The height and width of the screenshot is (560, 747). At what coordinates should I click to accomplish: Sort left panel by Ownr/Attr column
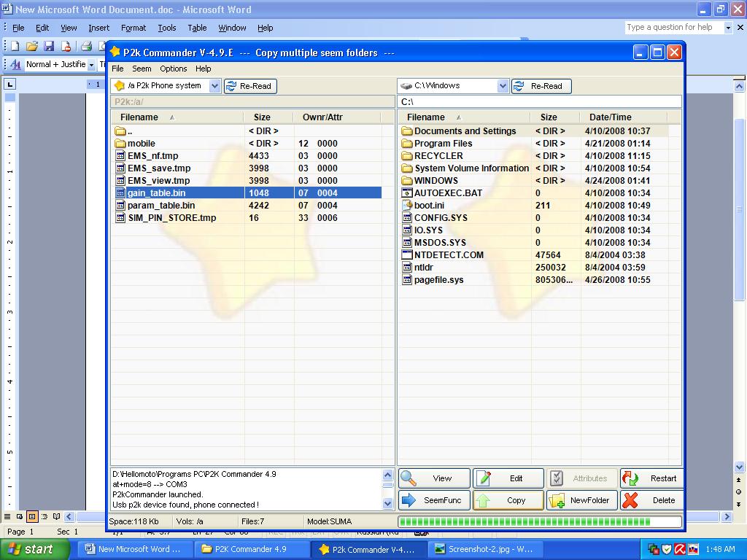tap(337, 117)
